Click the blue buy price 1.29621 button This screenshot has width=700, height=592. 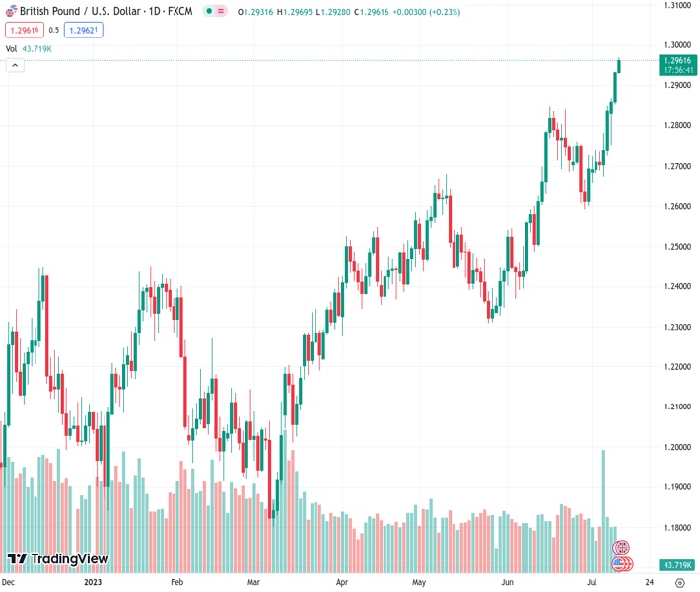pyautogui.click(x=86, y=30)
